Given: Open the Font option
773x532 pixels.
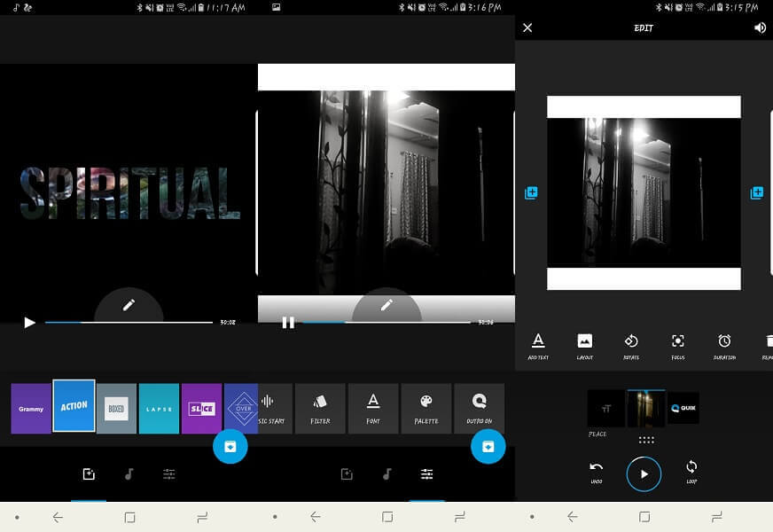Looking at the screenshot, I should [373, 409].
